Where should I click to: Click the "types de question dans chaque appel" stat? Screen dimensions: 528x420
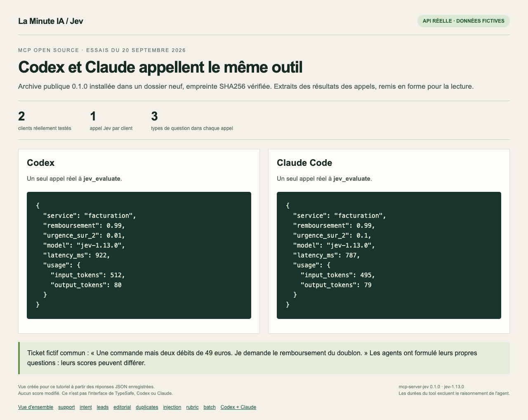(x=192, y=121)
